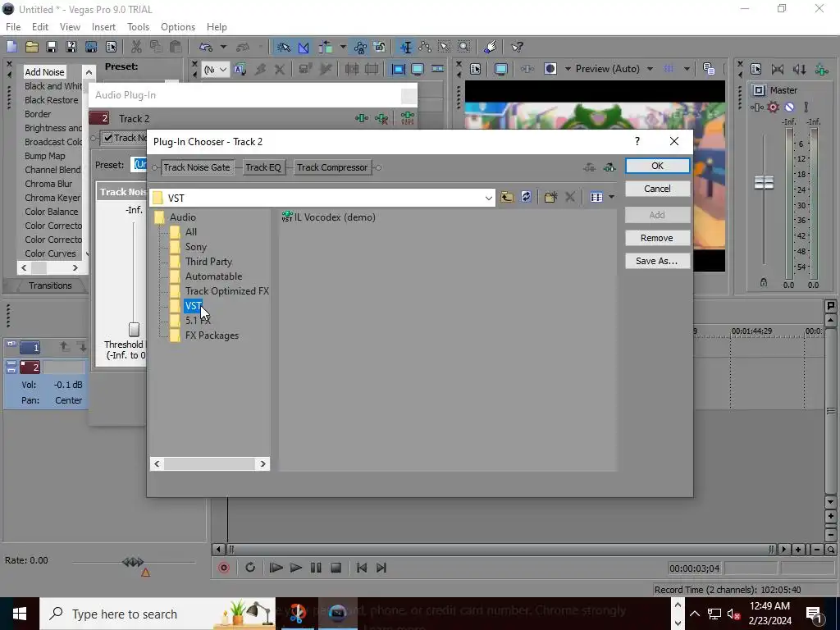Open the Insert menu
Viewport: 840px width, 630px height.
pyautogui.click(x=103, y=27)
